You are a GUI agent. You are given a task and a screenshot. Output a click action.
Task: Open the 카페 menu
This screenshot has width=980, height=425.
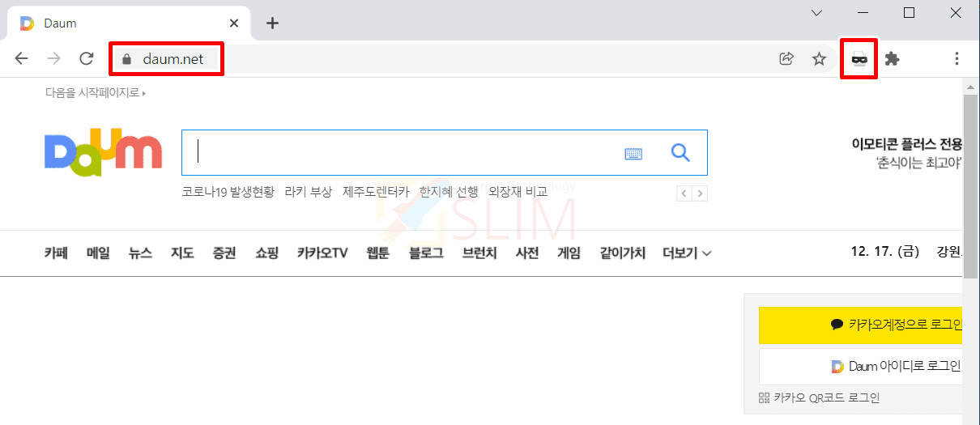point(56,253)
